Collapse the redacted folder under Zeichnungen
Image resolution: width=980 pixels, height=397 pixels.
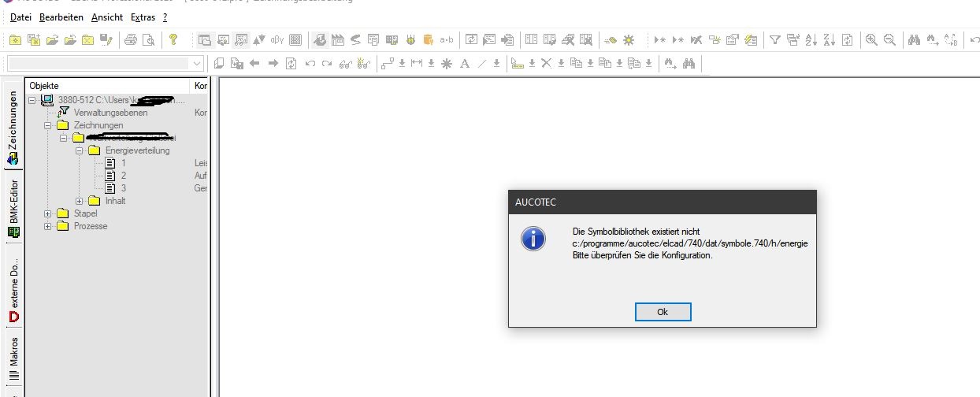pos(64,138)
